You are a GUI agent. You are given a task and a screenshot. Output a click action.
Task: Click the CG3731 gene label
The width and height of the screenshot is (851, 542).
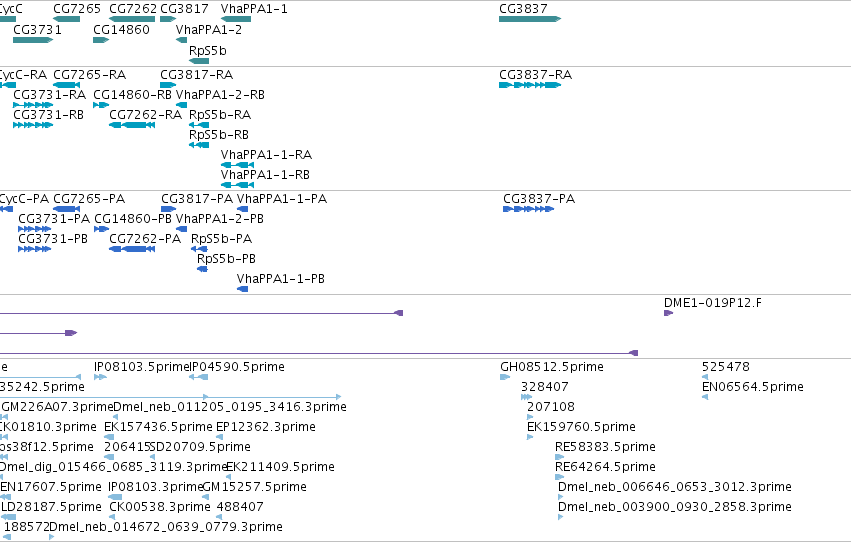37,29
